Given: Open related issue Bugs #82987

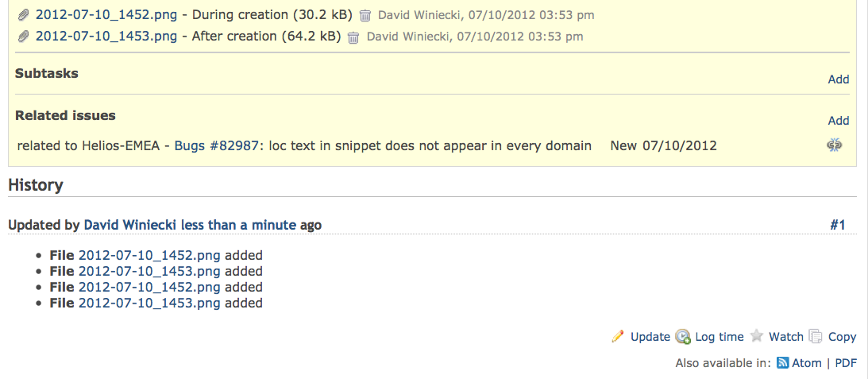Looking at the screenshot, I should (217, 145).
